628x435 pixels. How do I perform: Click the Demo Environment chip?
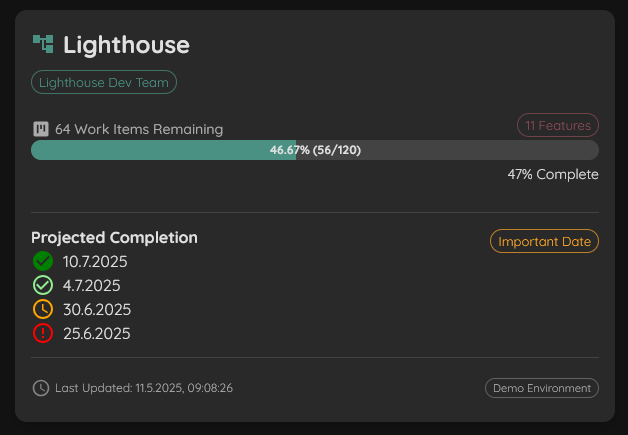542,388
